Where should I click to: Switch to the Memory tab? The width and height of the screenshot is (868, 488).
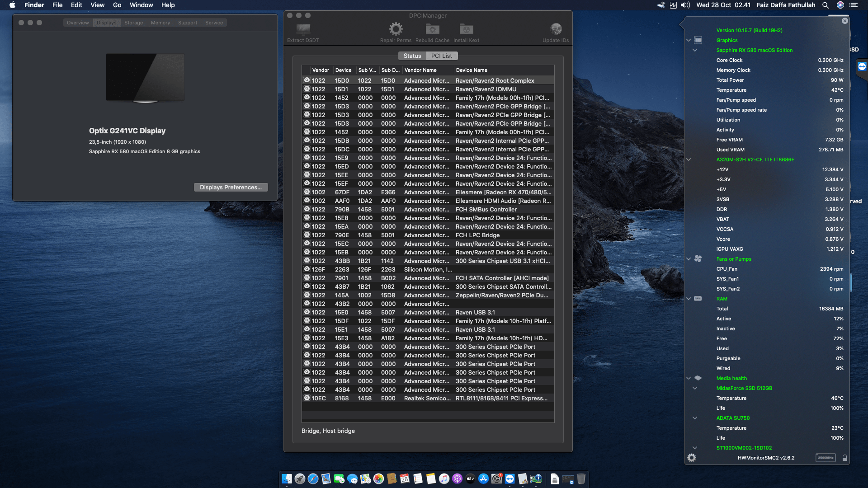point(160,23)
